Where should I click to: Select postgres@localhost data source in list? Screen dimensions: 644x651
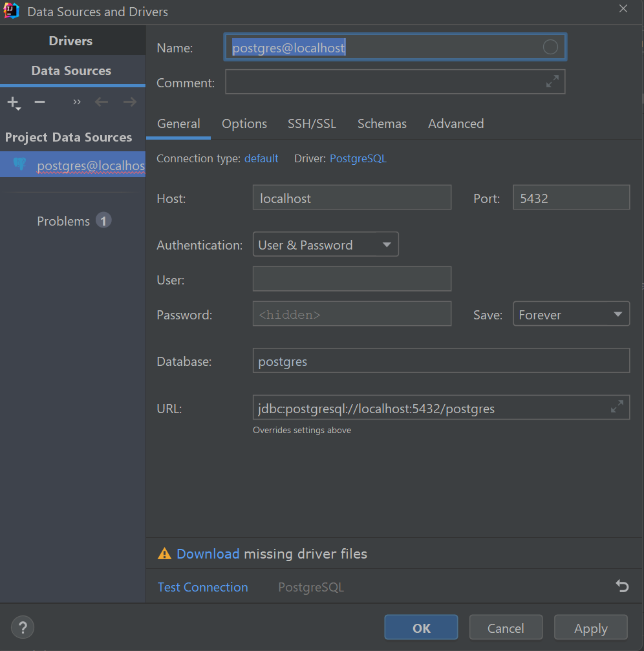(x=72, y=164)
